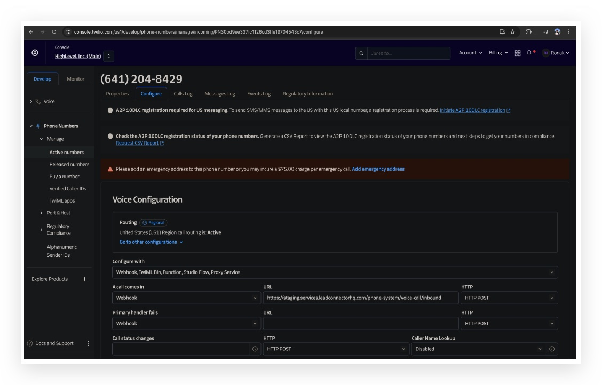Click the browser profile avatar icon

pyautogui.click(x=557, y=32)
